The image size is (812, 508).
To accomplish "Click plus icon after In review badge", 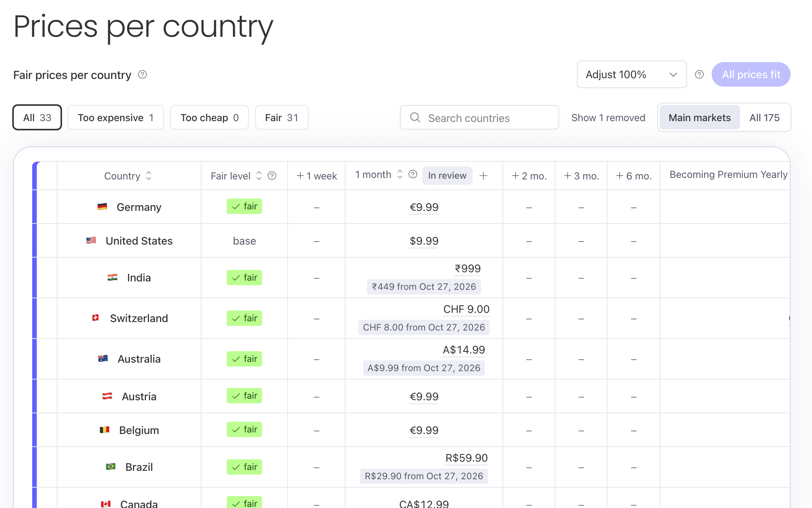I will [x=483, y=176].
